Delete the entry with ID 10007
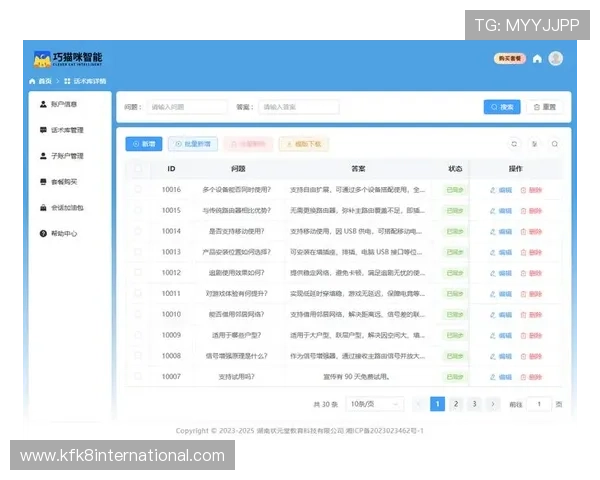600x480 pixels. click(531, 377)
